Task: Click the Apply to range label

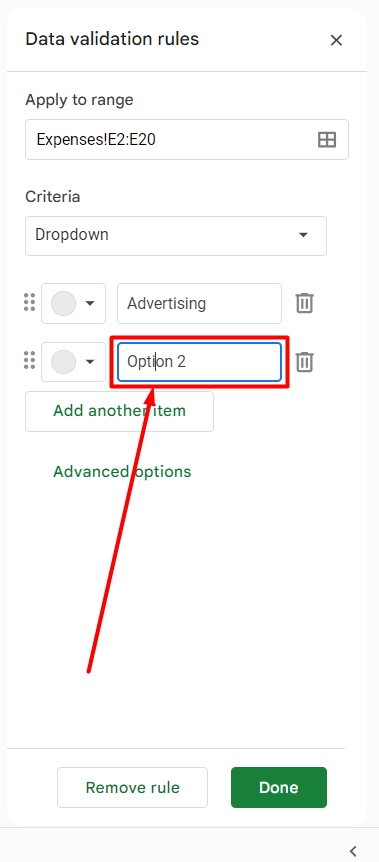Action: point(79,100)
